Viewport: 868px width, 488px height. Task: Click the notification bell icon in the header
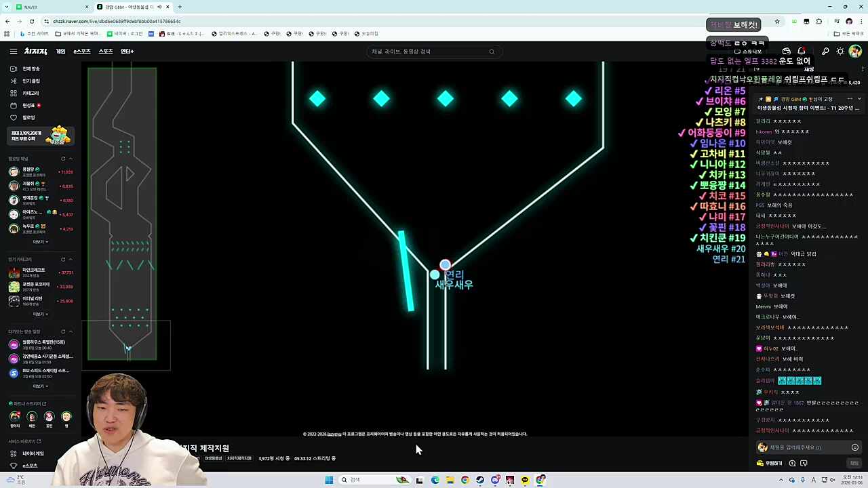(801, 52)
